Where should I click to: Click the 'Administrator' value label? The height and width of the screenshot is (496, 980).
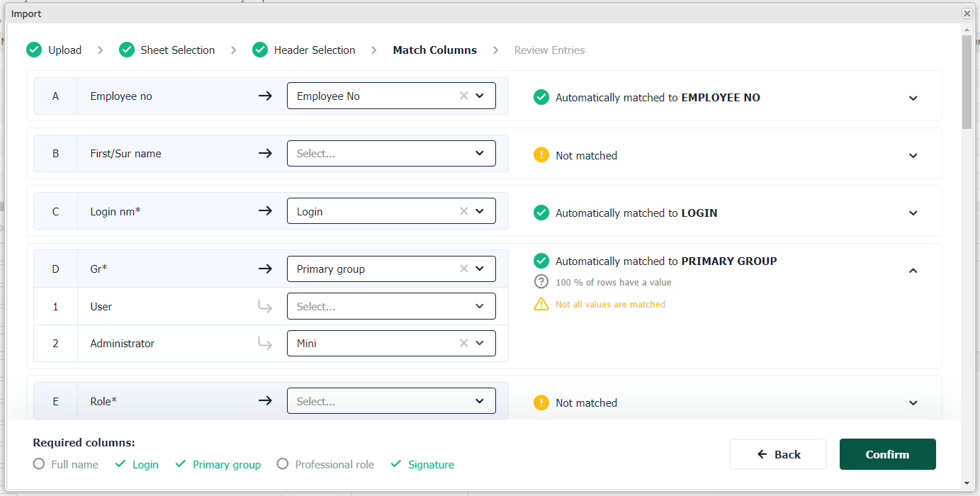click(x=122, y=343)
